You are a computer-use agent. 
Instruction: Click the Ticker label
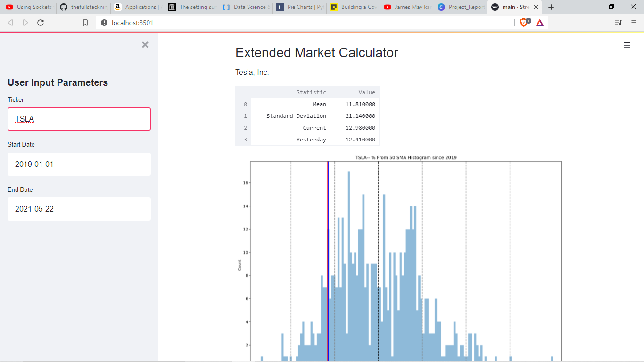pos(16,99)
